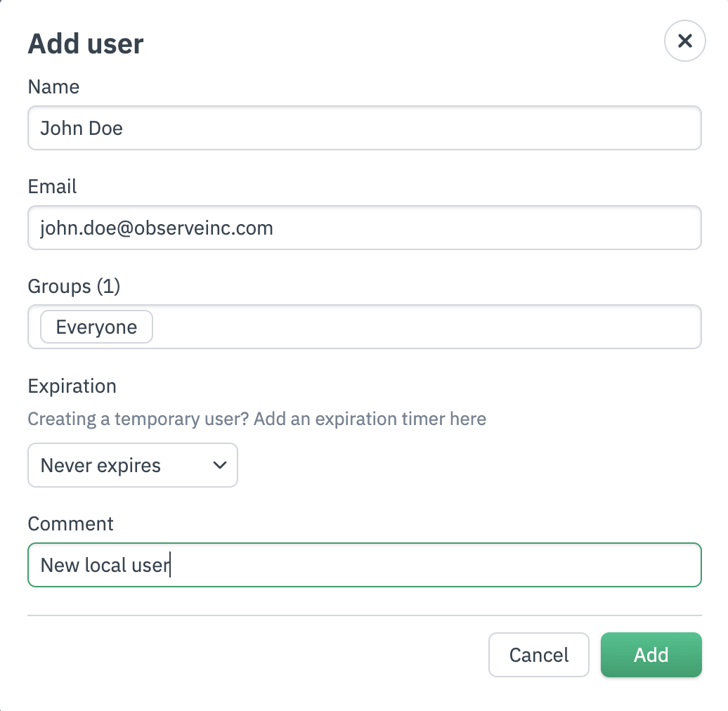This screenshot has width=728, height=711.
Task: Click empty area of Groups field
Action: coord(422,327)
